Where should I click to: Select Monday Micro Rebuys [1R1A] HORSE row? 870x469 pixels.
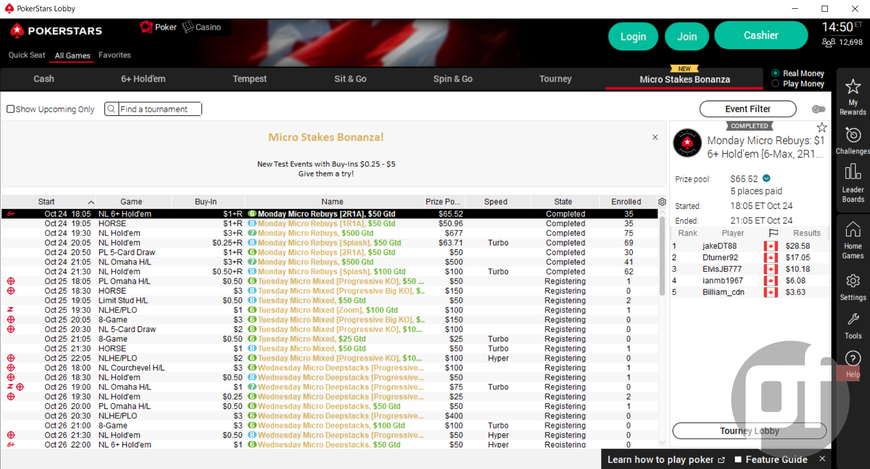[330, 223]
